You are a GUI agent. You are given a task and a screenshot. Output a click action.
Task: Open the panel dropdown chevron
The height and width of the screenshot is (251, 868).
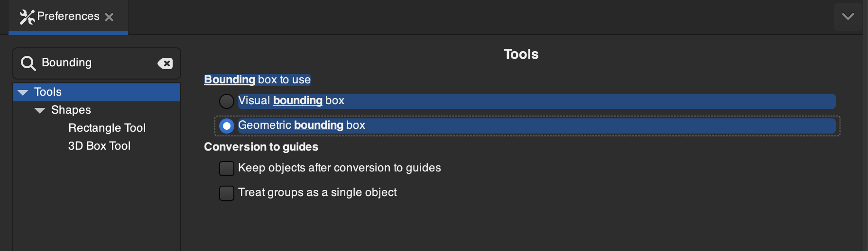[x=848, y=17]
